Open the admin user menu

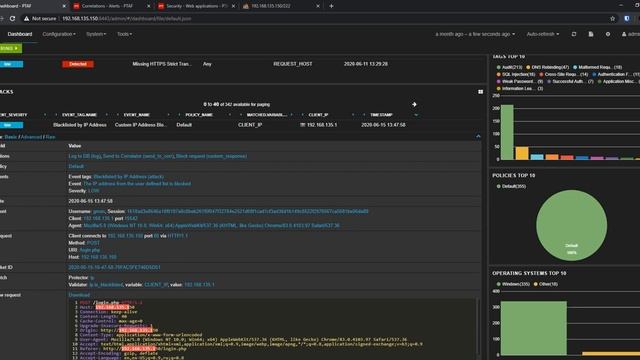(631, 34)
